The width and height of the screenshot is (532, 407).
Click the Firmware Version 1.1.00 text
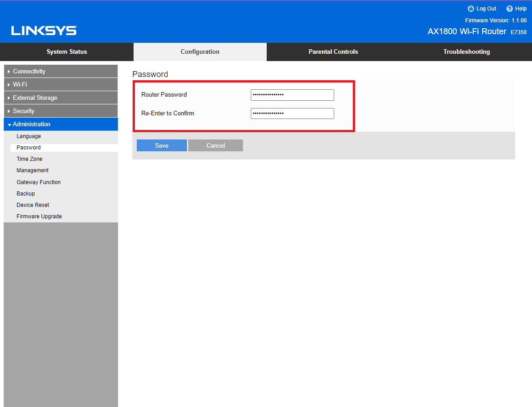pyautogui.click(x=496, y=21)
